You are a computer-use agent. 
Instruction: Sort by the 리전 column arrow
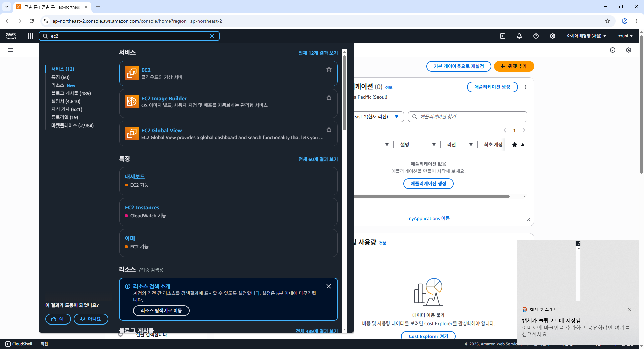tap(471, 145)
